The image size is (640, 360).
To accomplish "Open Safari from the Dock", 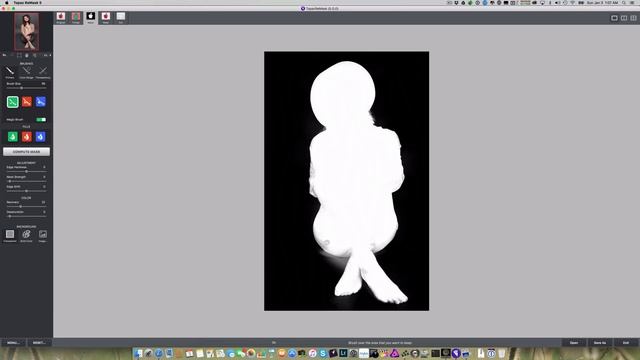I will (x=159, y=353).
